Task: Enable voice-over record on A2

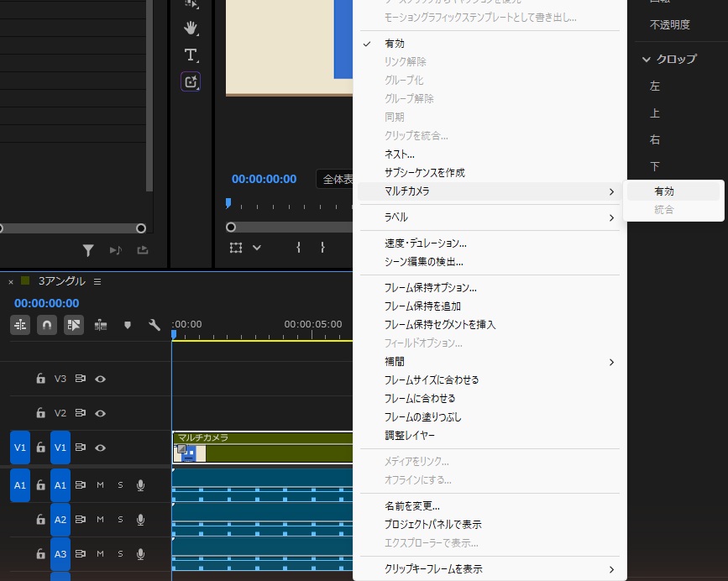Action: (140, 520)
